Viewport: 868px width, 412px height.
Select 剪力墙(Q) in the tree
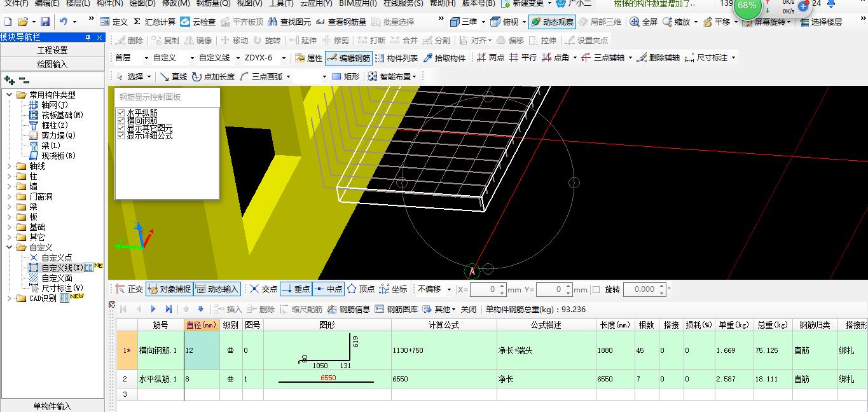(59, 135)
